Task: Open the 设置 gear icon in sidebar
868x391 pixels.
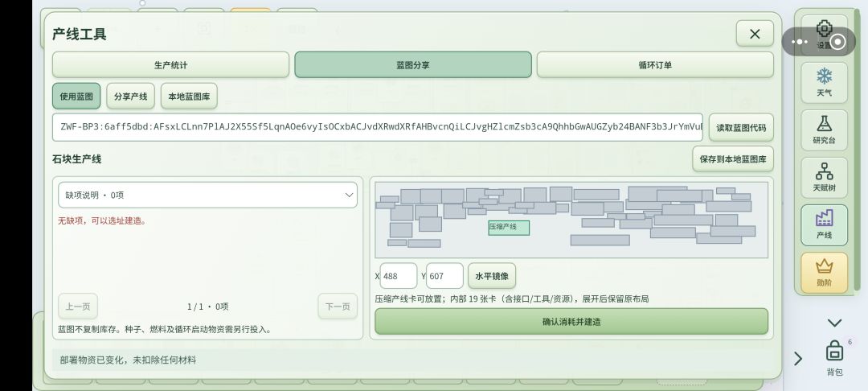Action: [824, 35]
